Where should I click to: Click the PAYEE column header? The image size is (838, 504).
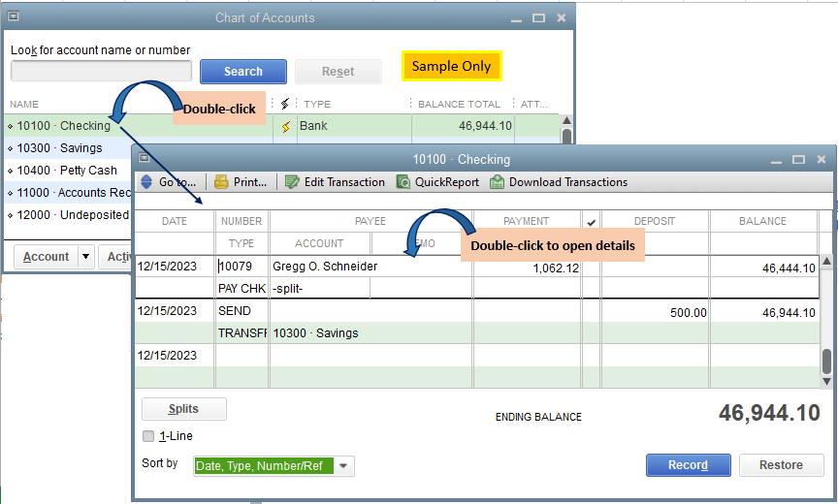click(x=370, y=222)
